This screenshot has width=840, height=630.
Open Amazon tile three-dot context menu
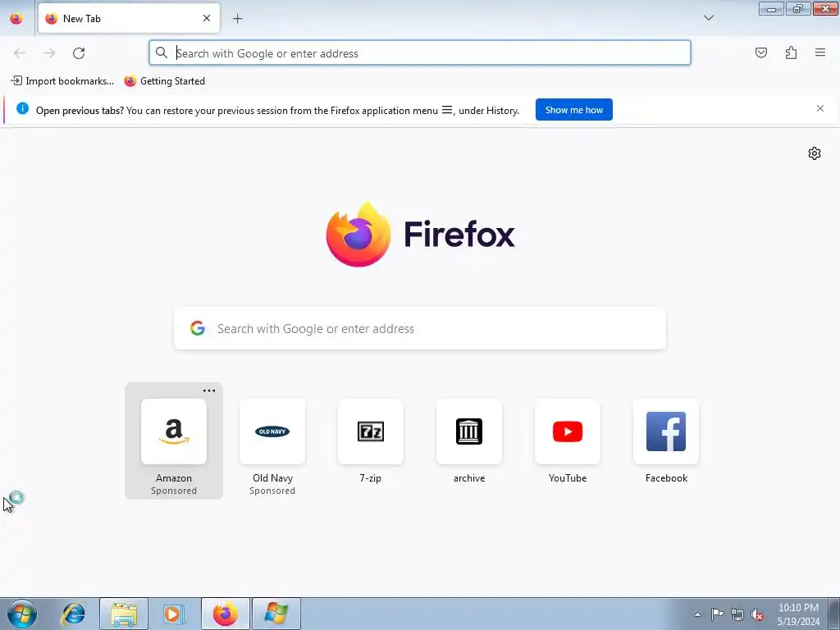[x=209, y=390]
